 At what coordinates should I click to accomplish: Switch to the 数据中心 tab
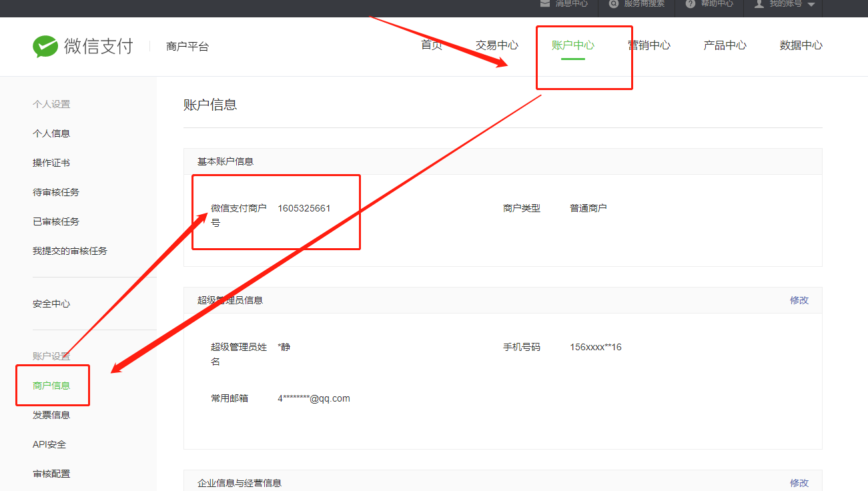tap(801, 45)
